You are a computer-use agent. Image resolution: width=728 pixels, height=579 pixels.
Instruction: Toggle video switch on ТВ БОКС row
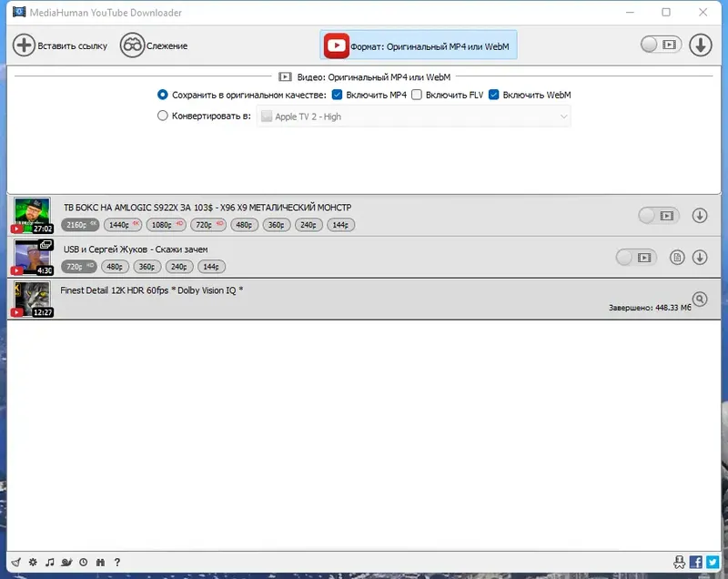[659, 216]
